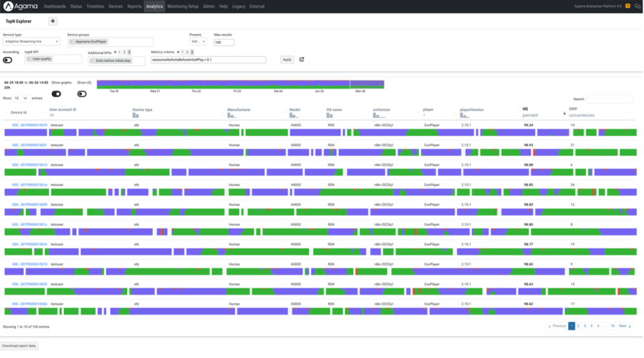Open the Service type dropdown
The image size is (644, 358).
click(31, 42)
